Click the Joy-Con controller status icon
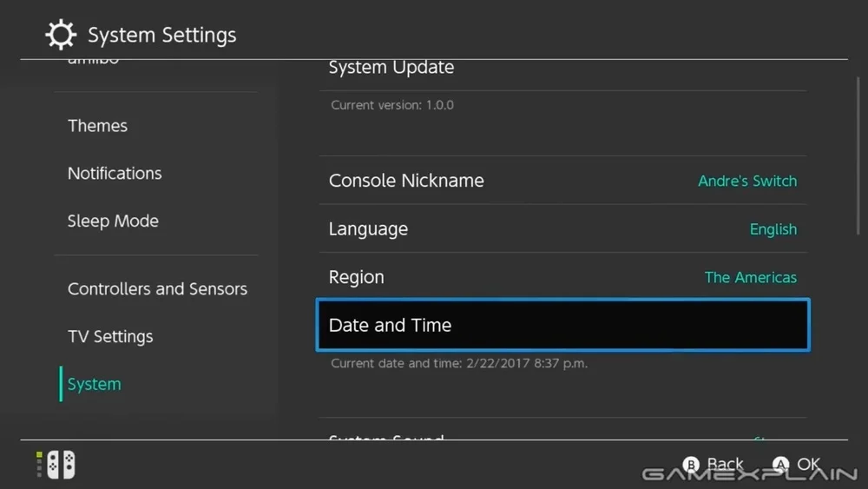Viewport: 868px width, 489px height. coord(56,464)
